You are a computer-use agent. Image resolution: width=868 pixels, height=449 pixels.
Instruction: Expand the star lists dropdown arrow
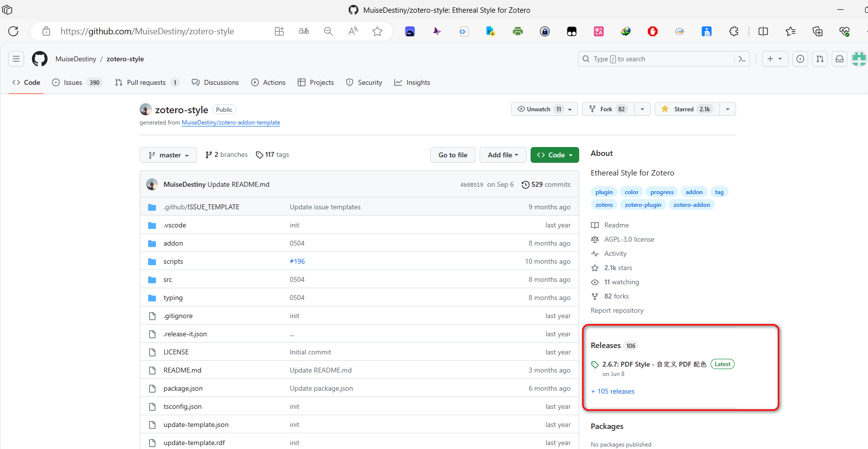[x=728, y=109]
